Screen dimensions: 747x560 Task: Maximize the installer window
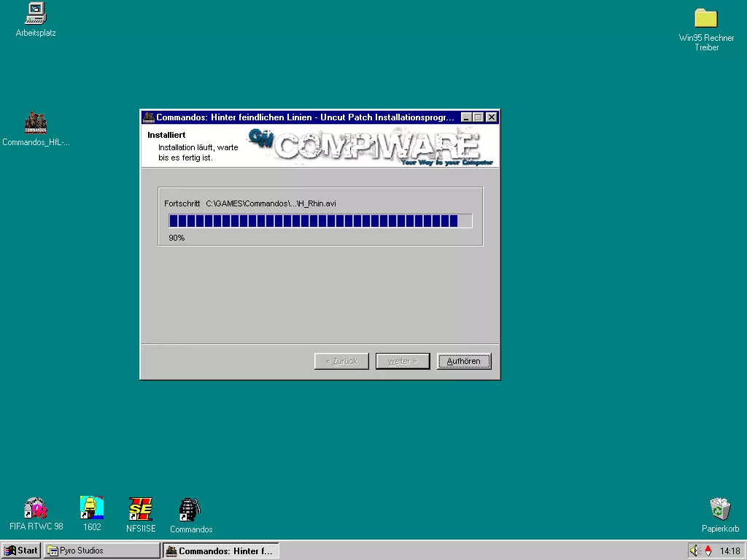click(477, 117)
